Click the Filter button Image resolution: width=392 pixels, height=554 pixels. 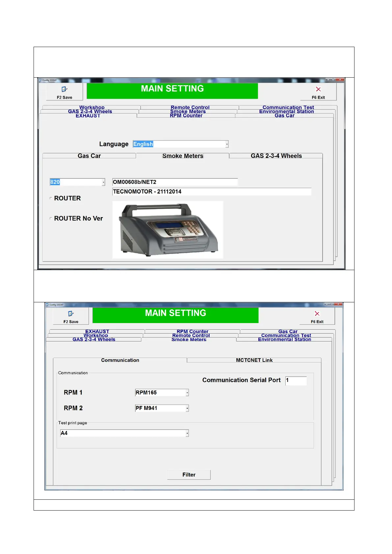(x=189, y=474)
